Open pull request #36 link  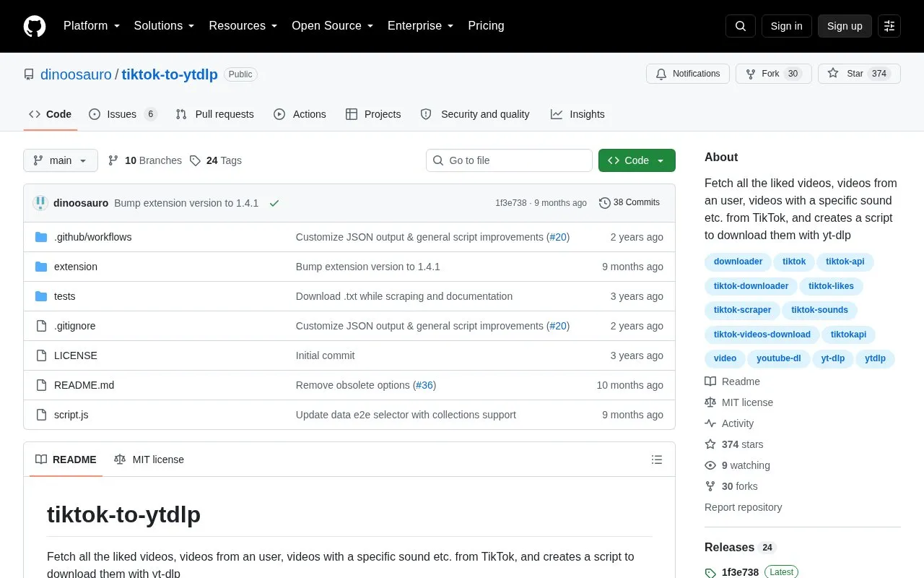point(424,385)
